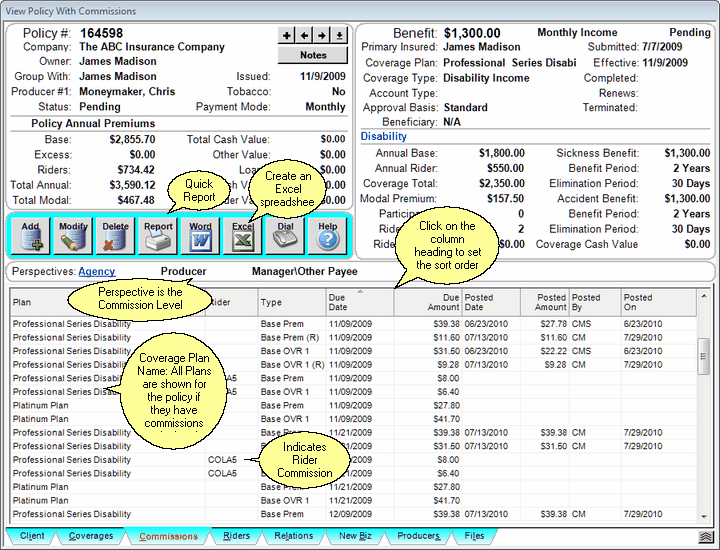The height and width of the screenshot is (550, 720).
Task: Switch to the Coverages tab
Action: coord(91,536)
